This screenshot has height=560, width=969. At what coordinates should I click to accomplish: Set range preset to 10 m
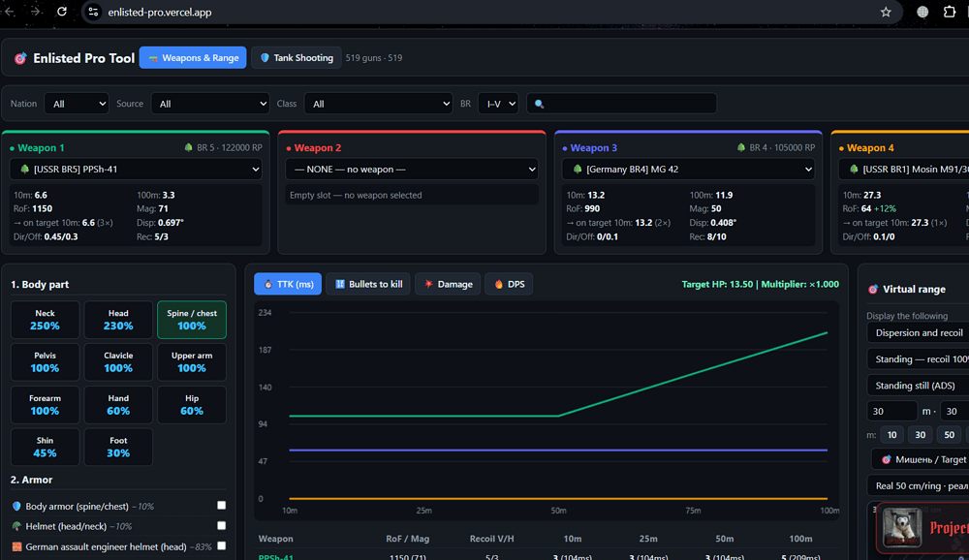pyautogui.click(x=891, y=434)
